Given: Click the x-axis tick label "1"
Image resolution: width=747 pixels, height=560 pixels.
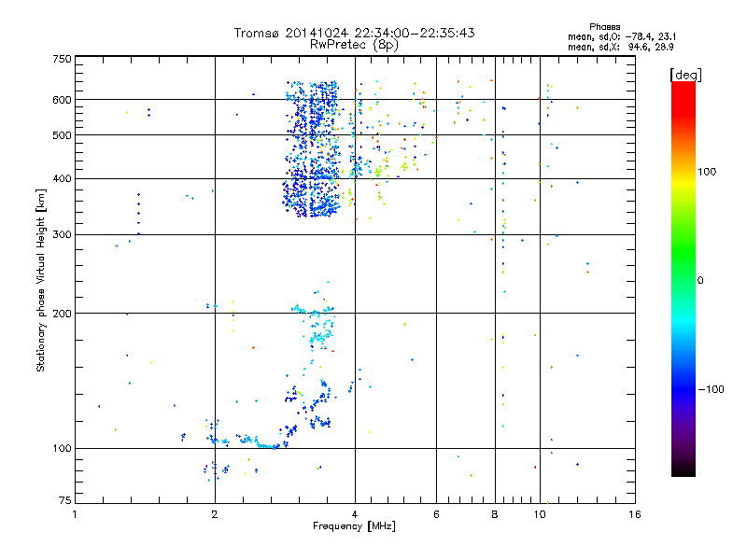Looking at the screenshot, I should [x=75, y=514].
